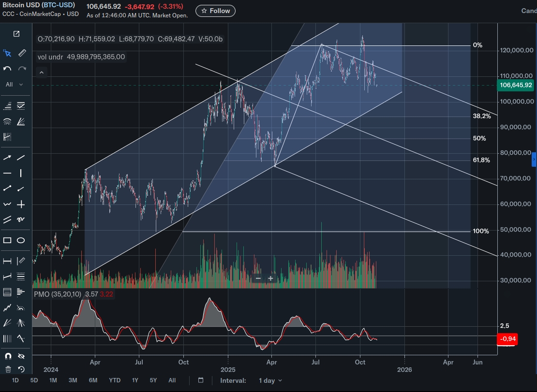Select the rectangle drawing tool
This screenshot has width=537, height=392.
click(x=7, y=240)
